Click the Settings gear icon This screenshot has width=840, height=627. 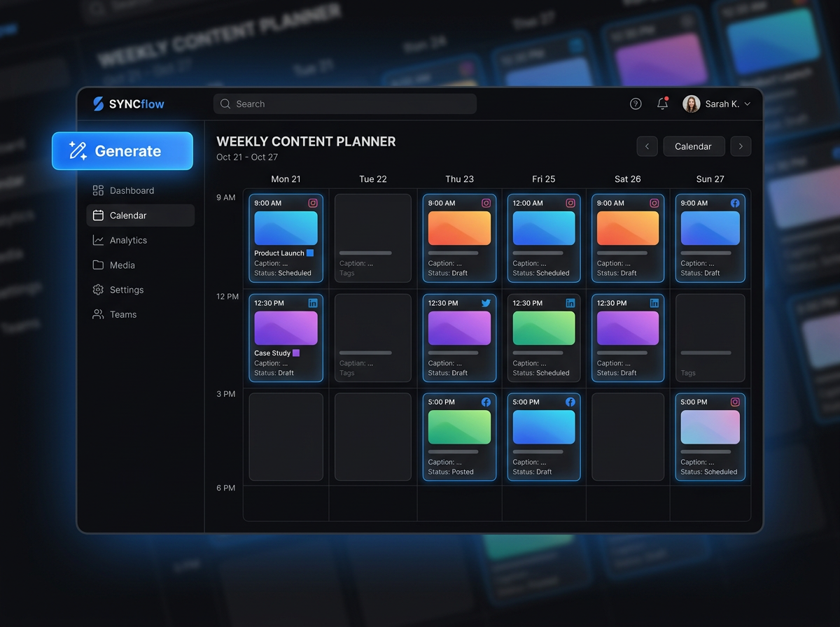point(98,290)
